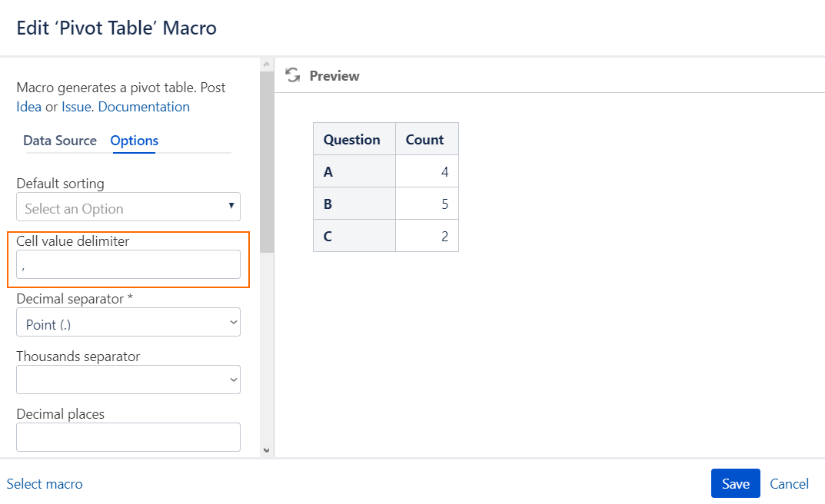Viewport: 825px width, 504px height.
Task: Click the Save button
Action: [x=735, y=483]
